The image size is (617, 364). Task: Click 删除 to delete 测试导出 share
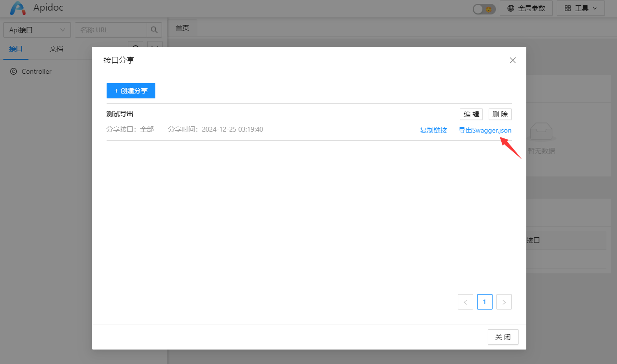[500, 114]
